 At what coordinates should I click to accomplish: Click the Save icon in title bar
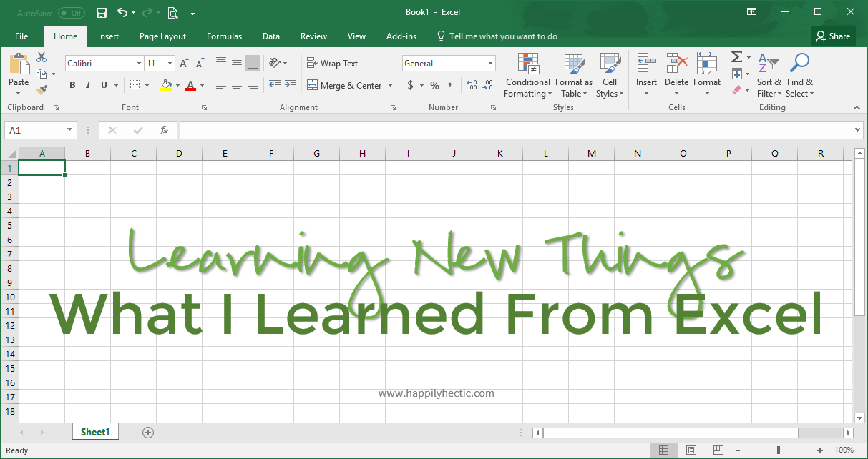click(102, 13)
